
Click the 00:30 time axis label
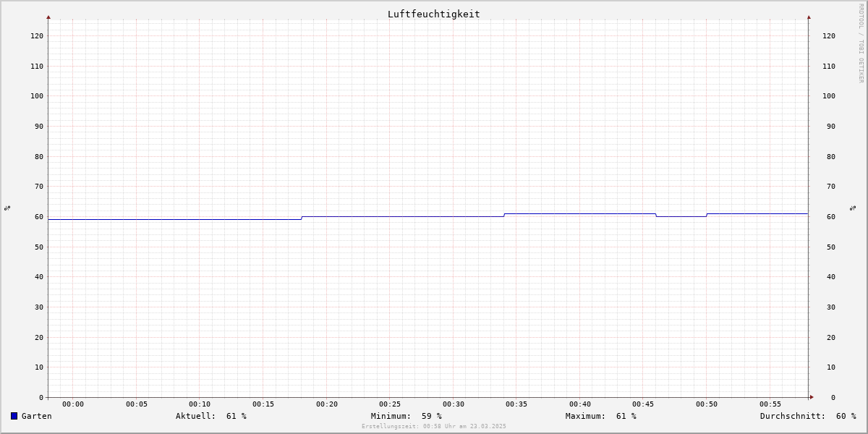(454, 404)
